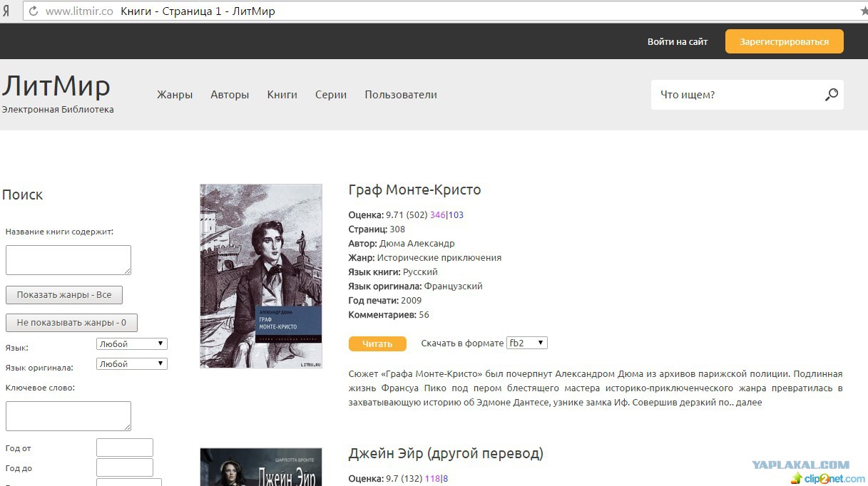Open the Жанры menu item
868x486 pixels.
point(175,95)
